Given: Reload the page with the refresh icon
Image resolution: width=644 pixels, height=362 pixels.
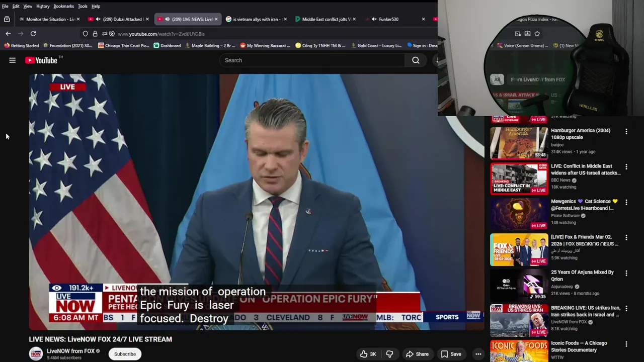Looking at the screenshot, I should point(33,34).
